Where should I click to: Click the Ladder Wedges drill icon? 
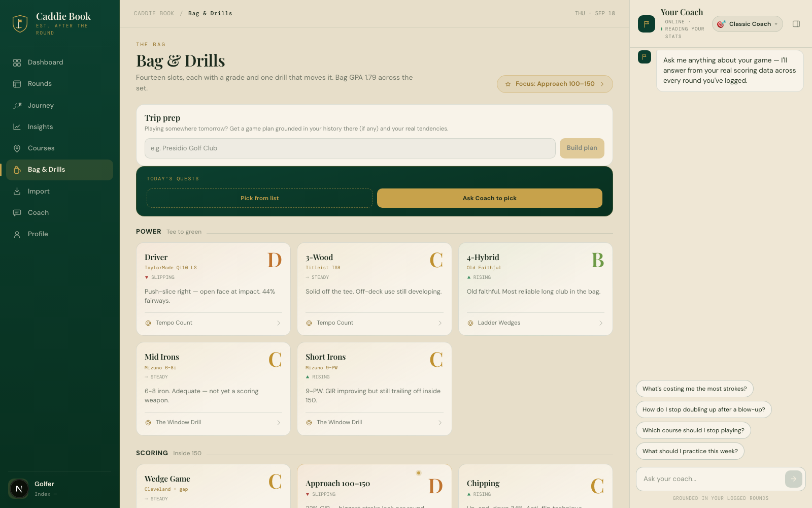[470, 323]
